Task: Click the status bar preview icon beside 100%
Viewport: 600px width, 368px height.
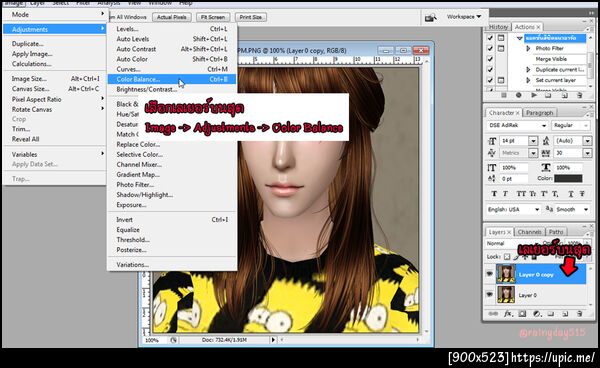Action: point(173,340)
